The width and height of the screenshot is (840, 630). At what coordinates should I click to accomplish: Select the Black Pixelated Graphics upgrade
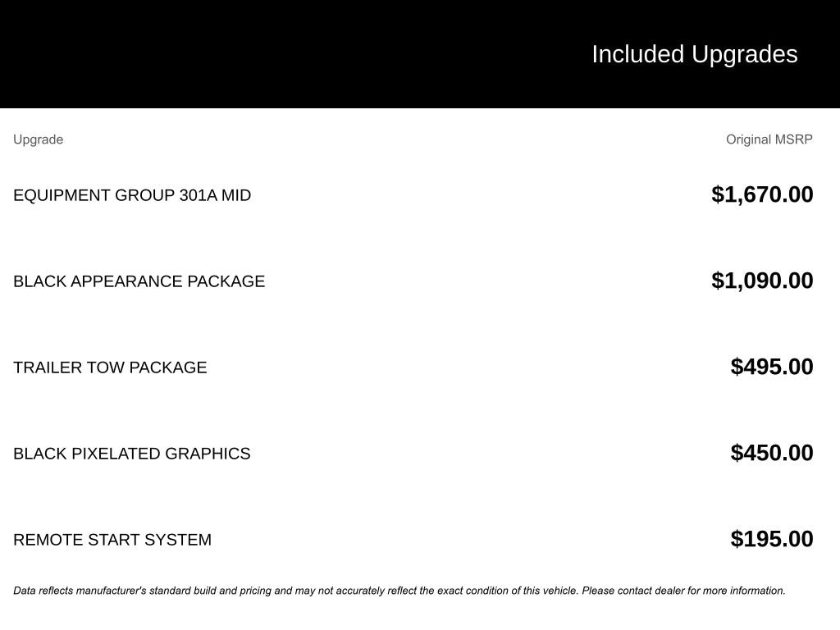131,454
